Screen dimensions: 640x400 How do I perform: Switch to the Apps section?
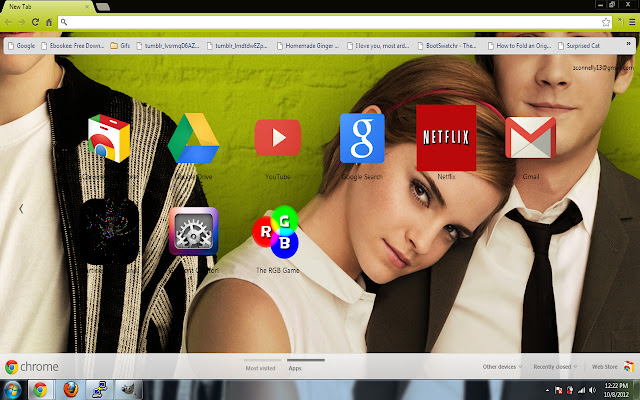(295, 368)
